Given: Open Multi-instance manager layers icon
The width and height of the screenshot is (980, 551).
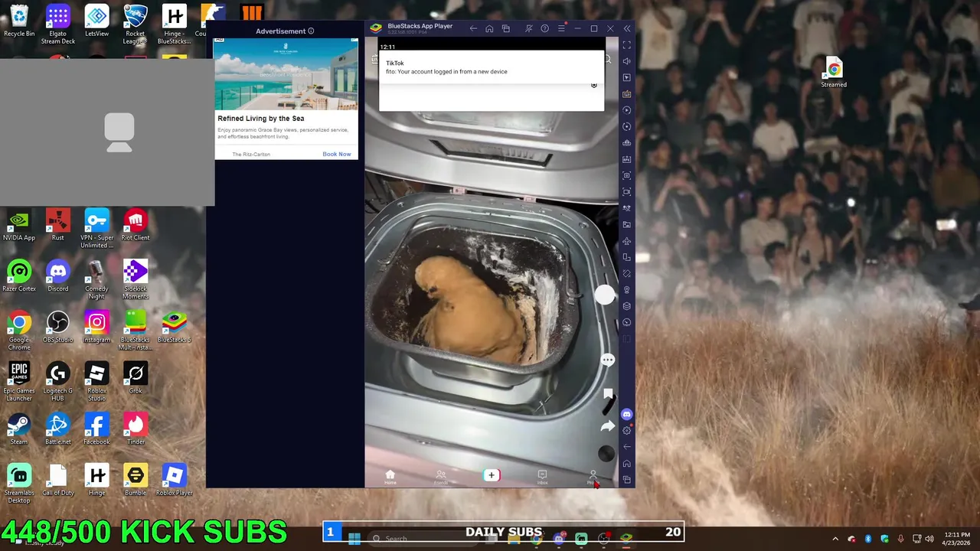Looking at the screenshot, I should (627, 306).
